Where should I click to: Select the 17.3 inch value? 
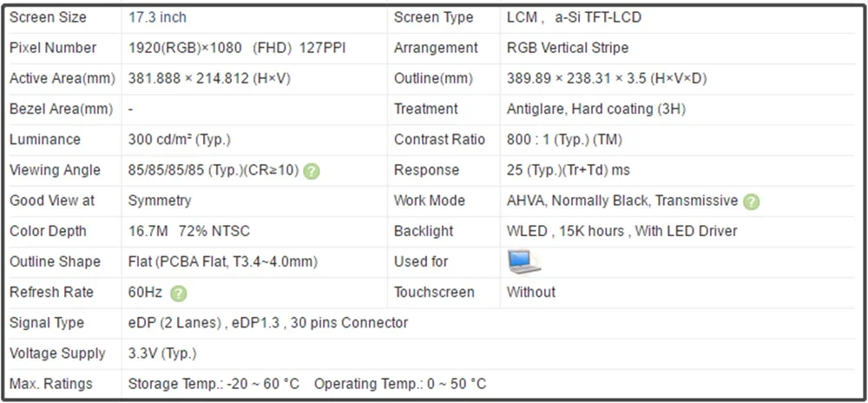pyautogui.click(x=157, y=17)
